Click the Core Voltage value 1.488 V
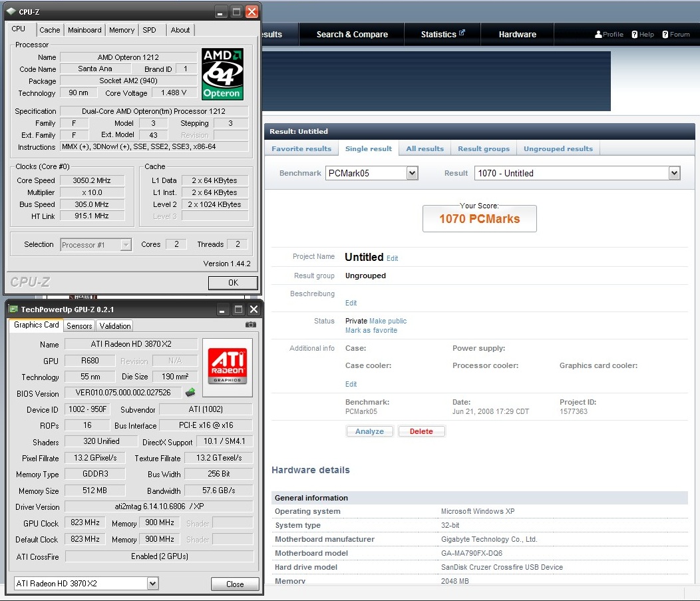This screenshot has height=601, width=700. point(174,93)
